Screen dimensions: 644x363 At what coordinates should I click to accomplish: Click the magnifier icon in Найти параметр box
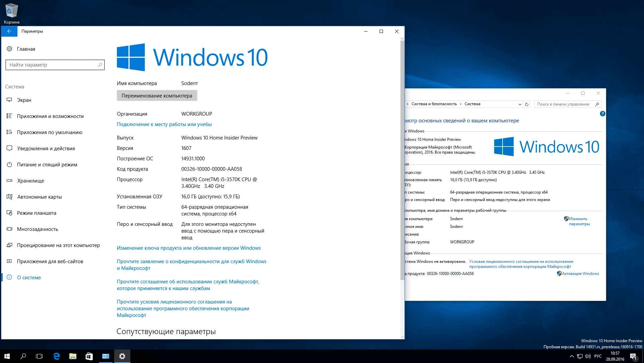click(x=100, y=65)
